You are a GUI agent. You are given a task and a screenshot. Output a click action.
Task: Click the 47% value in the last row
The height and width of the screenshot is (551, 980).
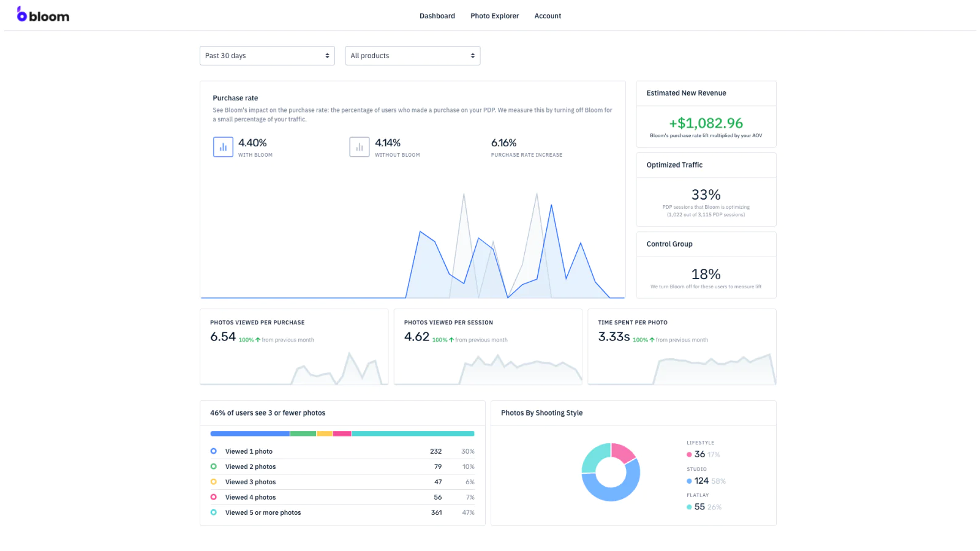(x=468, y=512)
